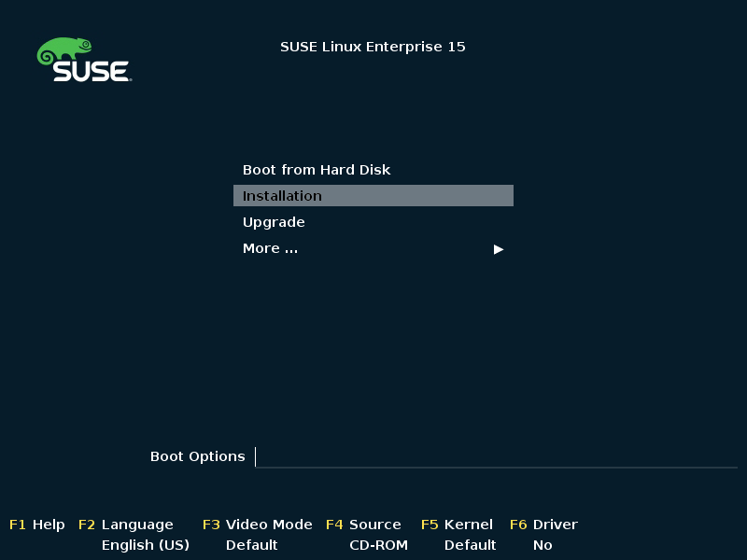
Task: Choose the highlighted Installation entry
Action: click(282, 196)
